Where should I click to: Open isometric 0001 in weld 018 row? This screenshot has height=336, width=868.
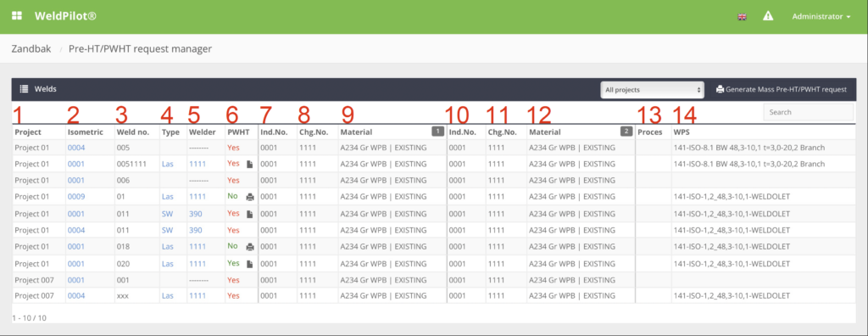point(76,247)
